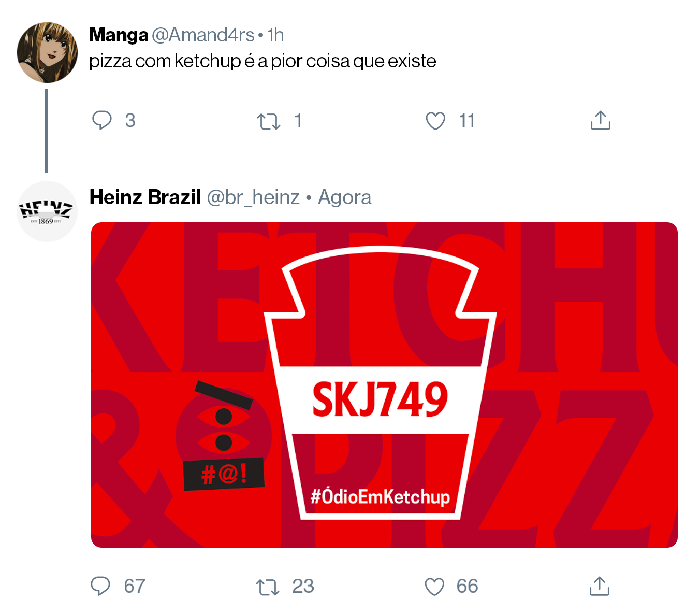
Task: Retweet the Heinz Brazil tweet
Action: coord(268,587)
